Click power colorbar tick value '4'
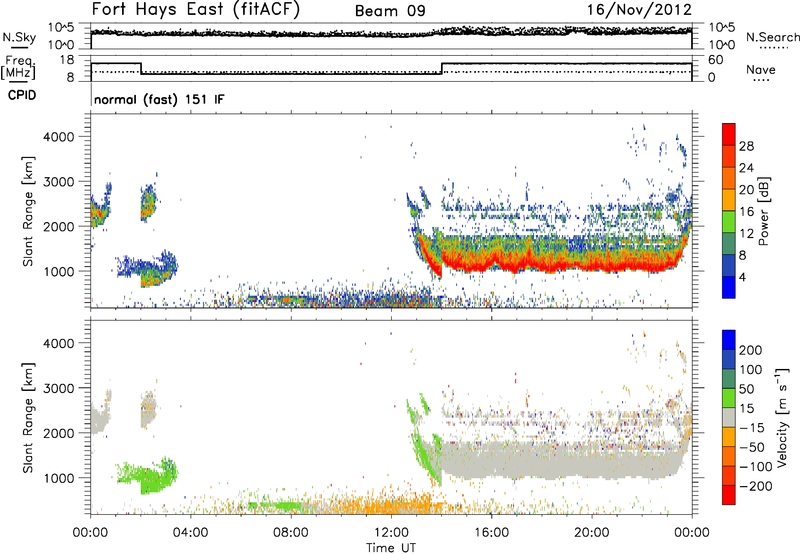 [x=742, y=277]
